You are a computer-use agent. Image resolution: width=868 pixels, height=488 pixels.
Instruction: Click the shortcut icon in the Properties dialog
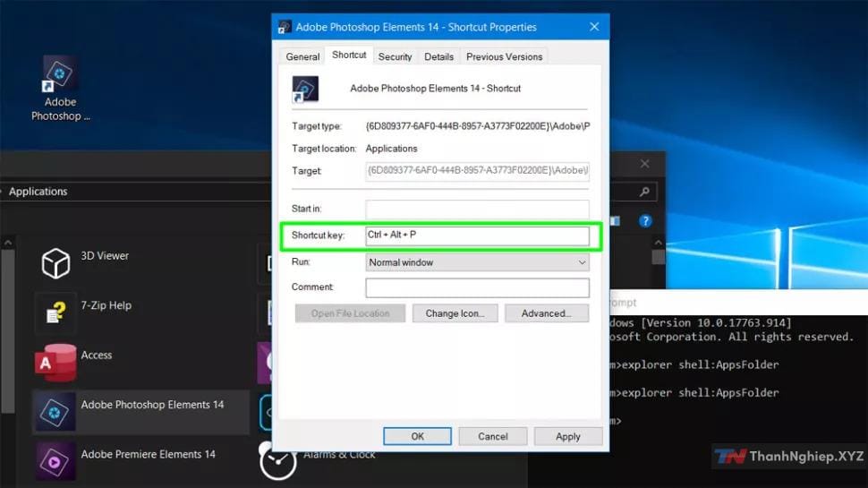click(305, 90)
